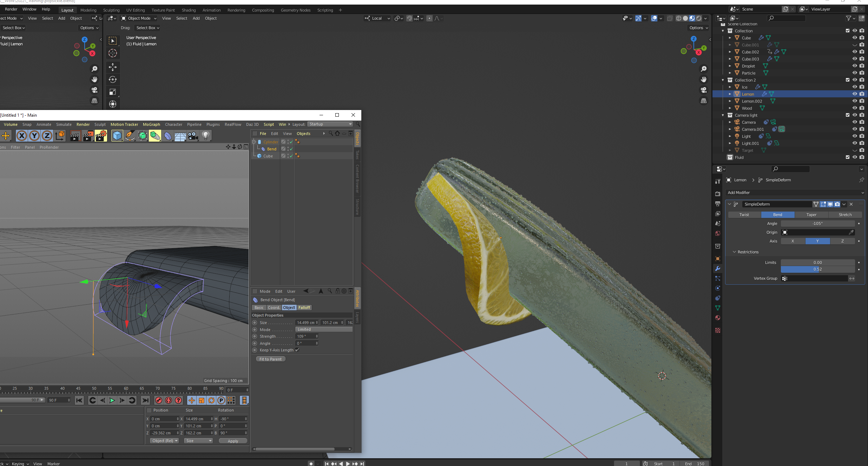The height and width of the screenshot is (466, 868).
Task: Click SimpleDeform Angle -105° field
Action: pyautogui.click(x=818, y=224)
